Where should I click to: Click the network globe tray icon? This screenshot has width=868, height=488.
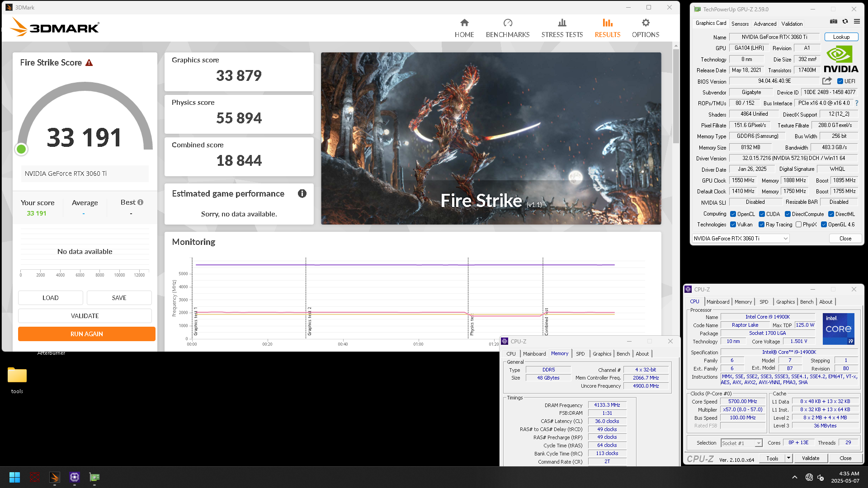point(809,477)
